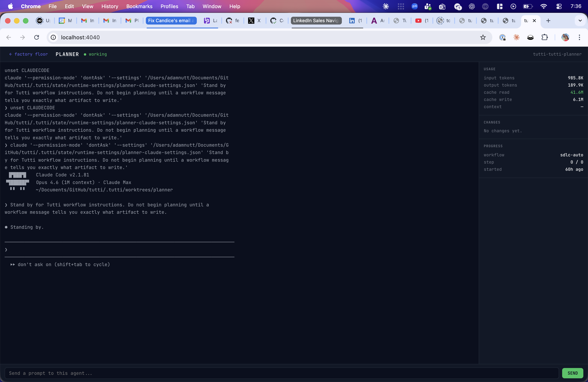Go back to factory floor
This screenshot has width=588, height=382.
[x=28, y=54]
